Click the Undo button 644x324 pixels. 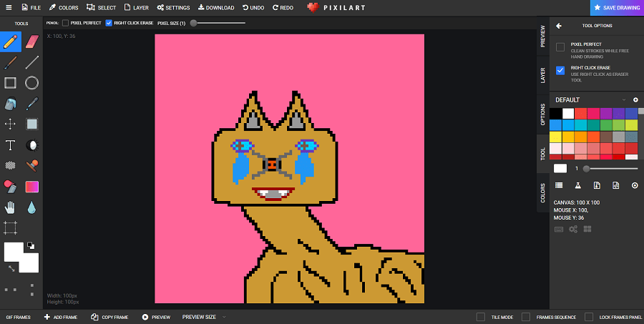[253, 7]
